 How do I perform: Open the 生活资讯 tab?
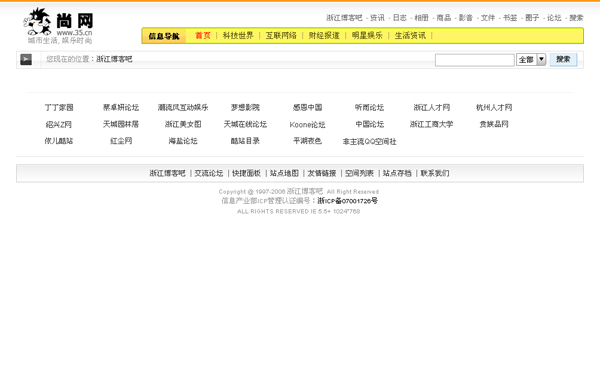(x=410, y=36)
